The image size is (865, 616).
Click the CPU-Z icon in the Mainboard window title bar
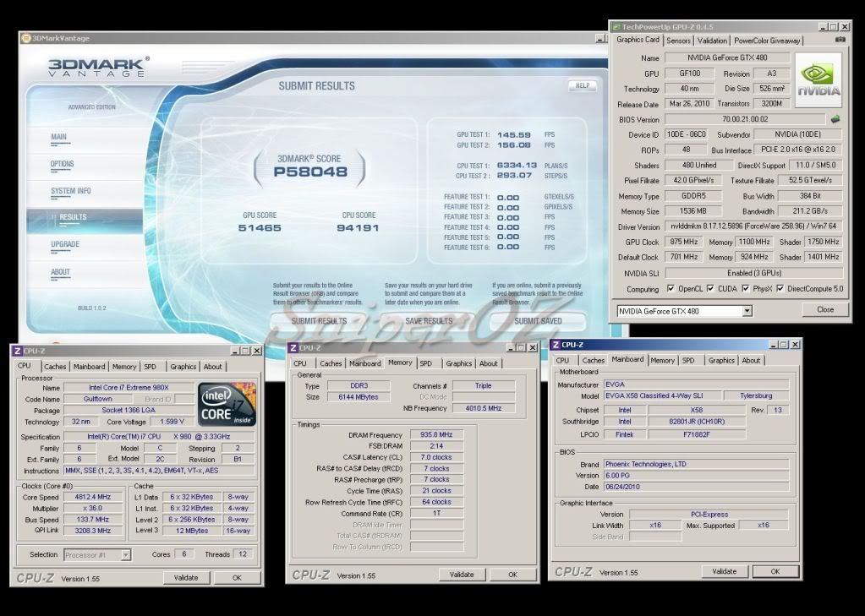[556, 345]
